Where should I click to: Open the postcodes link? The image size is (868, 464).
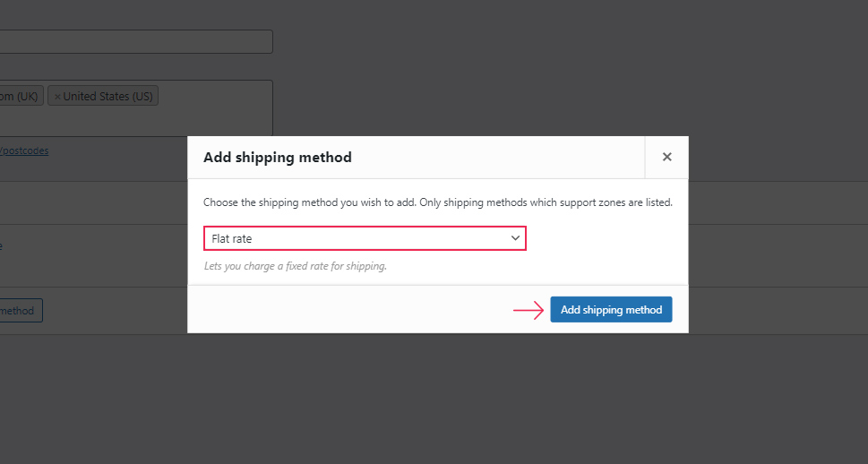coord(24,150)
